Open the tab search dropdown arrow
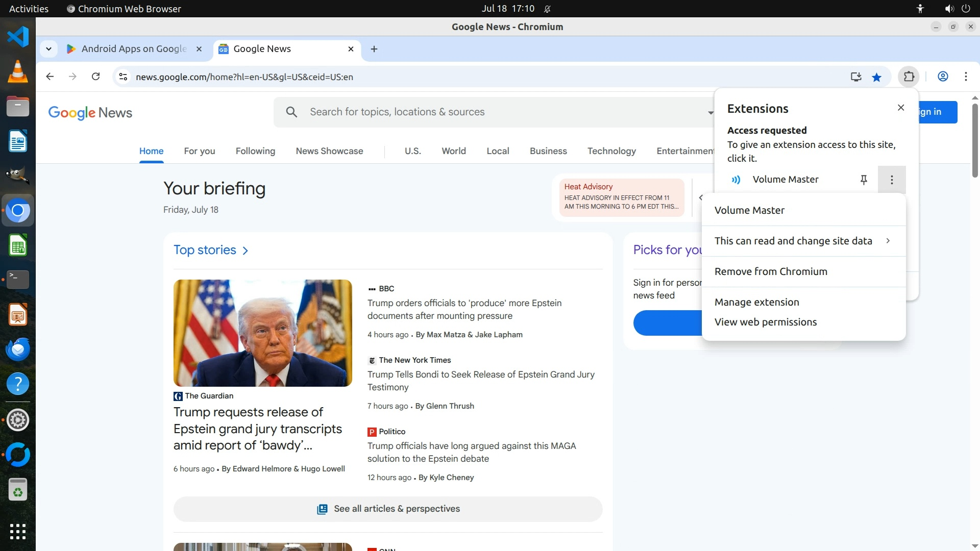980x551 pixels. 48,49
